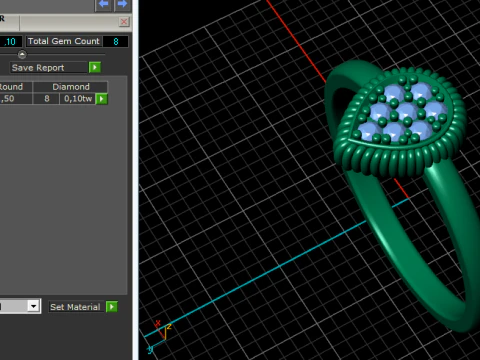Viewport: 480px width, 360px height.
Task: Click the green arrow next to Save Report
Action: 95,68
